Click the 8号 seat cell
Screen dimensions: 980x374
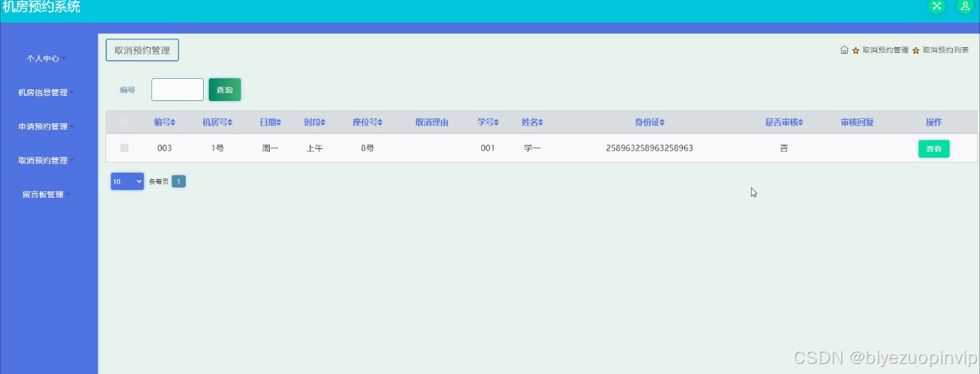click(367, 148)
